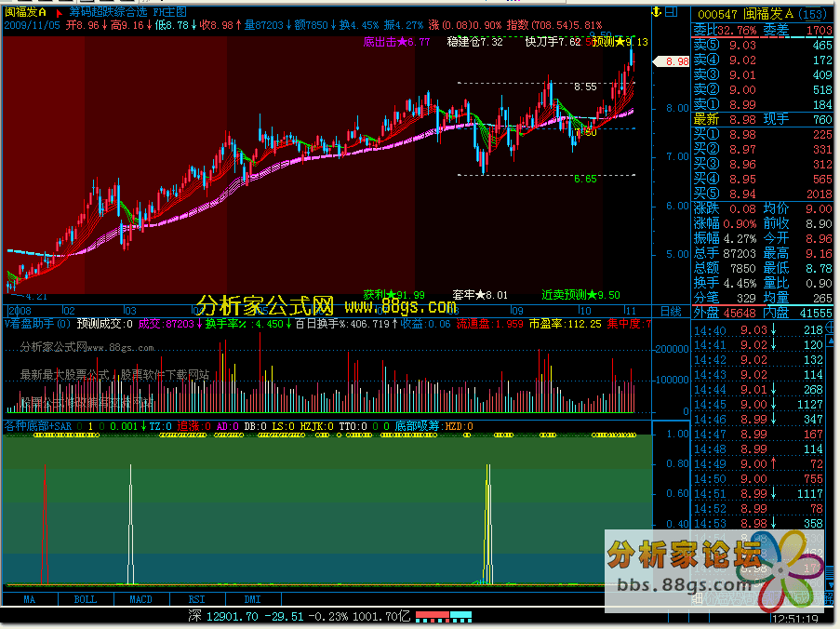Viewport: 840px width, 629px height.
Task: Open the (153) count link in header
Action: [x=813, y=15]
